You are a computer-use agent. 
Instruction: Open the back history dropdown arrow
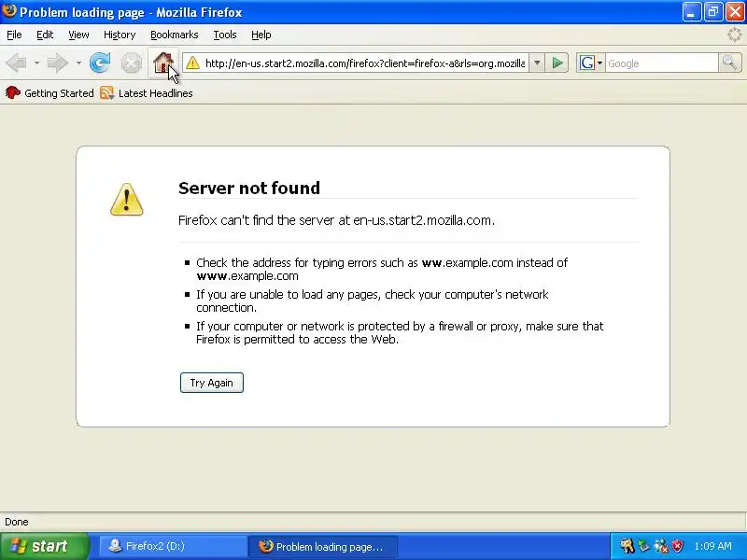point(36,63)
